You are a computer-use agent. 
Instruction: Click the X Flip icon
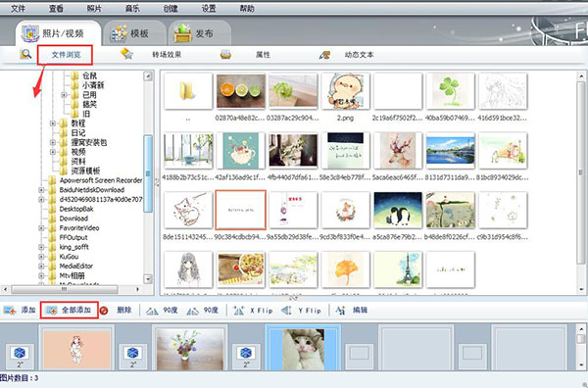pos(238,310)
